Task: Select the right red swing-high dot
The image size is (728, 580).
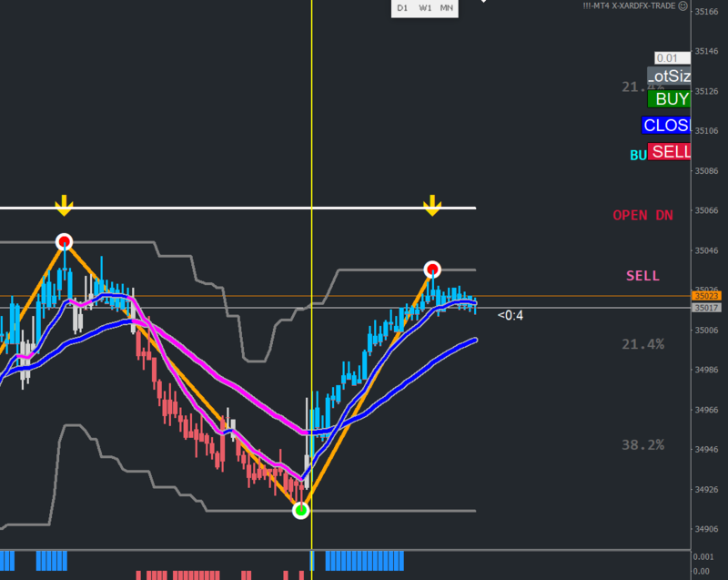Action: (x=432, y=270)
